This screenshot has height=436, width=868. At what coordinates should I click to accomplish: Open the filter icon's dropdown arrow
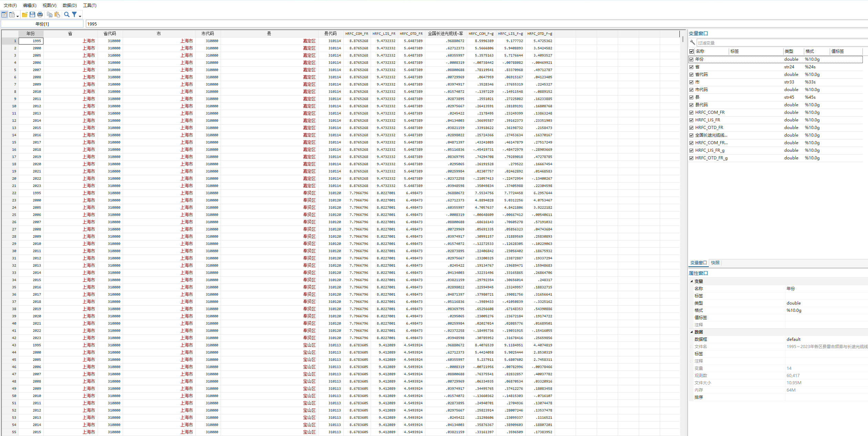[80, 16]
